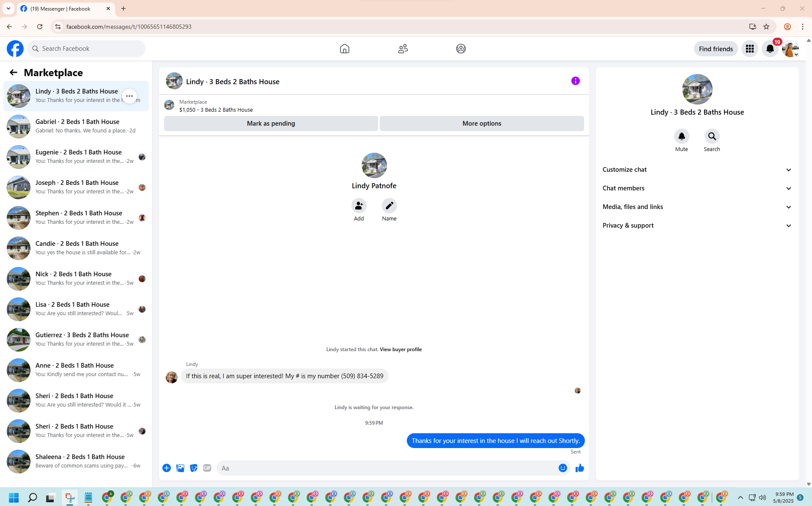Image resolution: width=812 pixels, height=506 pixels.
Task: Open Lindy's house thumbnail in right panel
Action: [x=697, y=89]
